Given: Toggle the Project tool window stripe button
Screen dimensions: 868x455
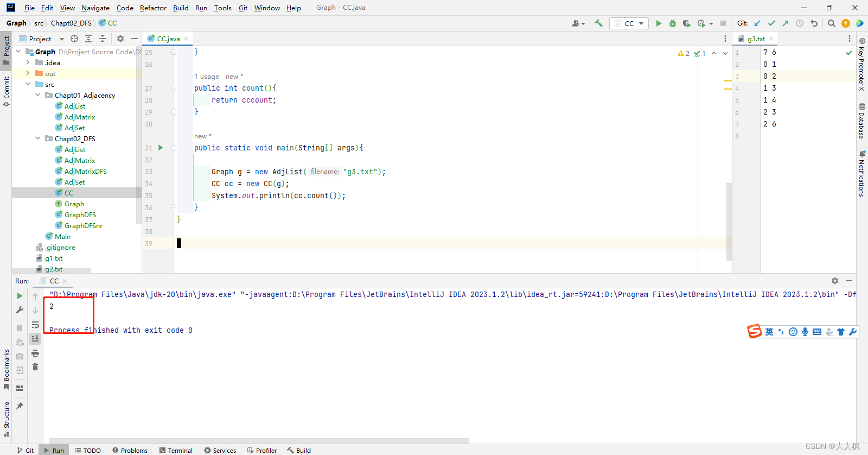Looking at the screenshot, I should [x=6, y=50].
